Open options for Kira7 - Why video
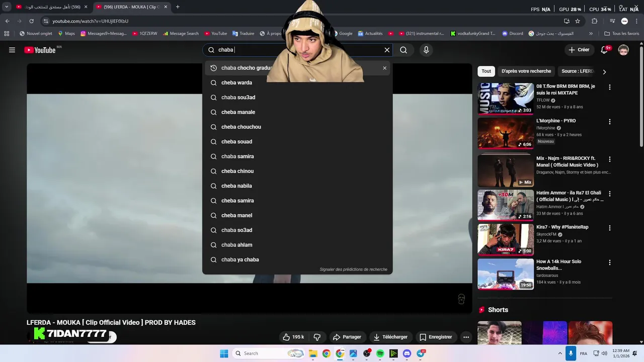The height and width of the screenshot is (362, 644). point(610,228)
